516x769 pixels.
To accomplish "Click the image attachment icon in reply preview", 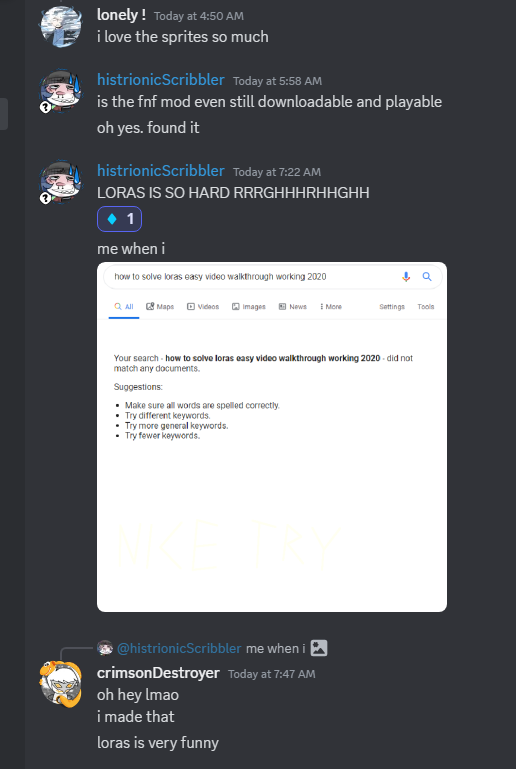I will pos(319,648).
